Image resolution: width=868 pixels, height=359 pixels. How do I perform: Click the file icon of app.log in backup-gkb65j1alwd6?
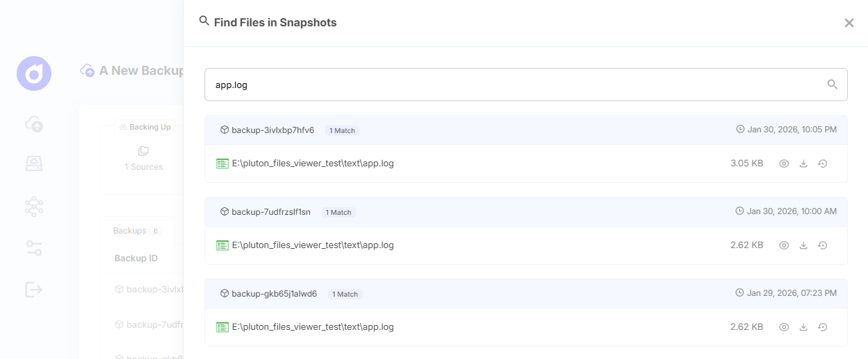pos(223,327)
